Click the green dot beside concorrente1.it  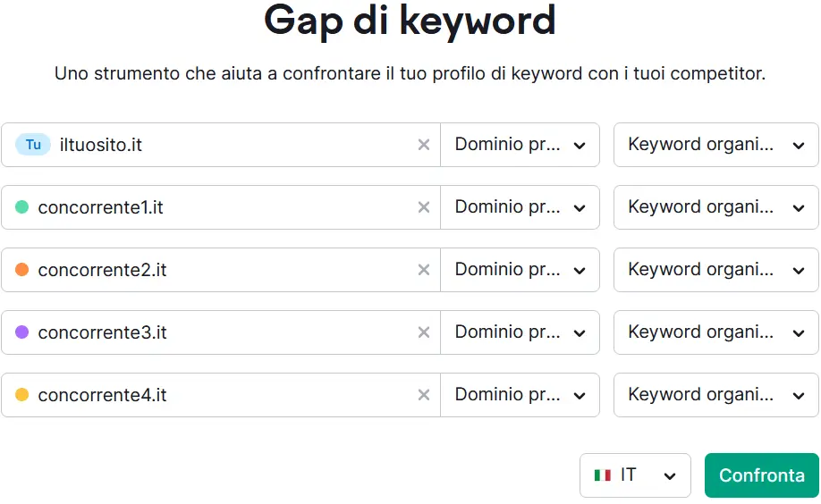point(22,207)
